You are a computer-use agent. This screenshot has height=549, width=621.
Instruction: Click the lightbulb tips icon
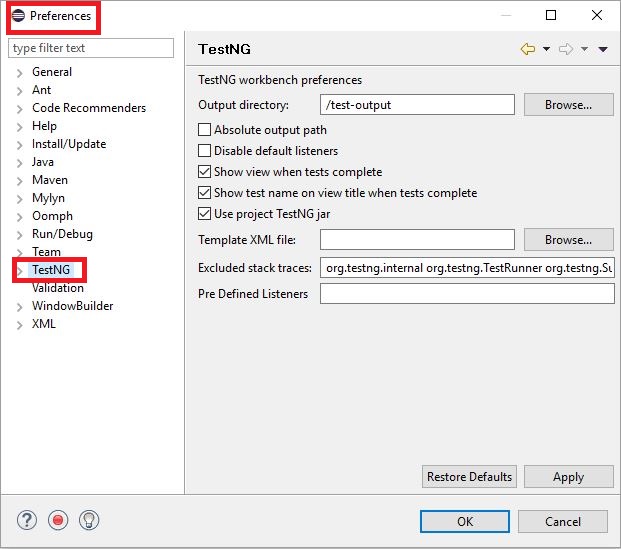tap(89, 520)
